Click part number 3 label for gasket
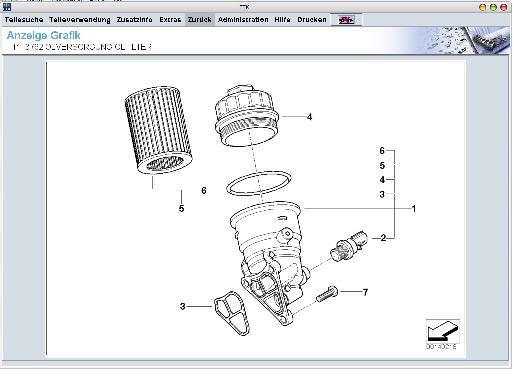Viewport: 514px width, 376px height. click(182, 306)
